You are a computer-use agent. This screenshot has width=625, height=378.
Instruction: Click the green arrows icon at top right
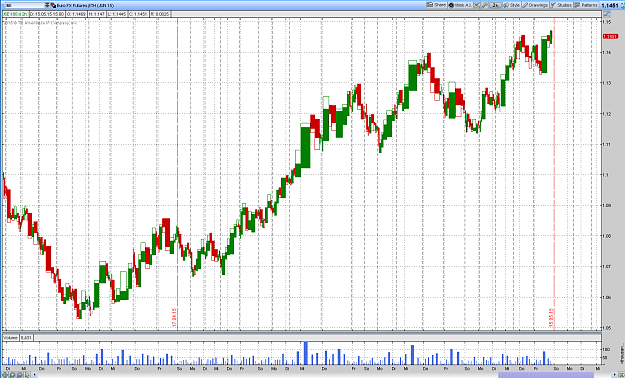pyautogui.click(x=623, y=5)
